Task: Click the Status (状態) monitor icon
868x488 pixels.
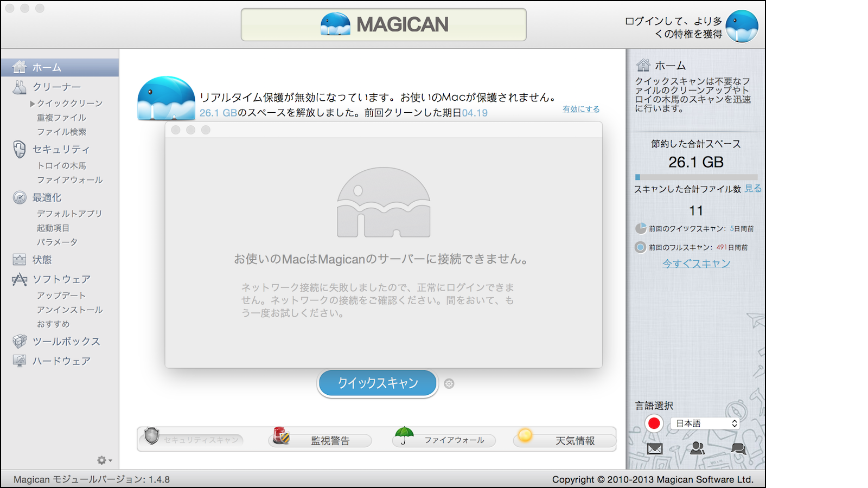Action: 20,260
